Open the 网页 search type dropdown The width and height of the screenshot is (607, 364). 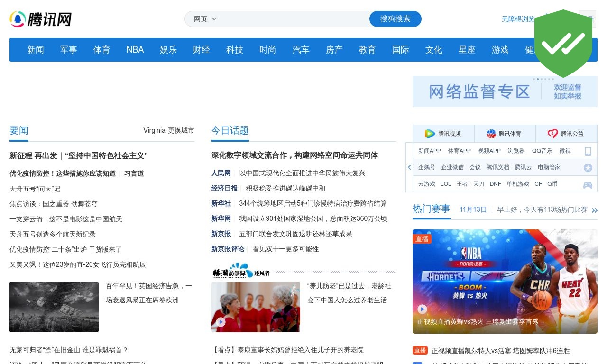tap(205, 19)
